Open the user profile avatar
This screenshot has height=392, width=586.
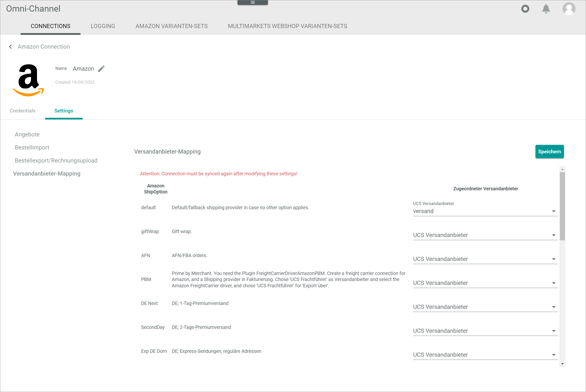569,9
